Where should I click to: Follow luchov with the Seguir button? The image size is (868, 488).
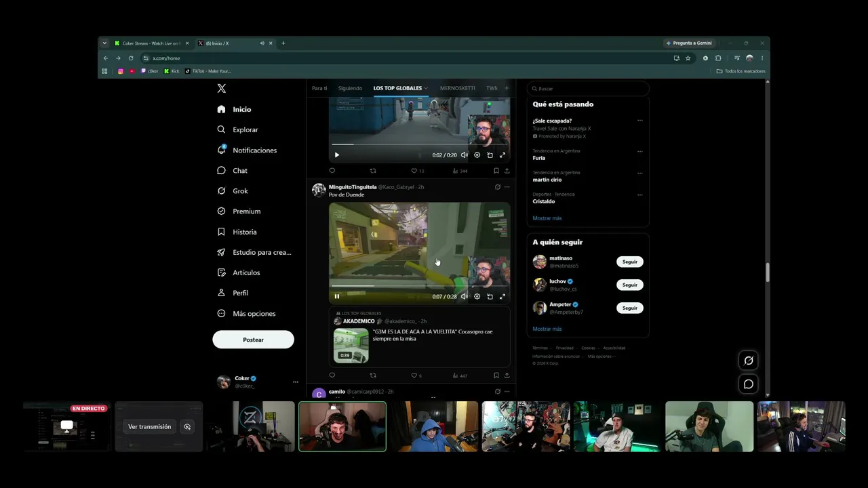point(630,285)
